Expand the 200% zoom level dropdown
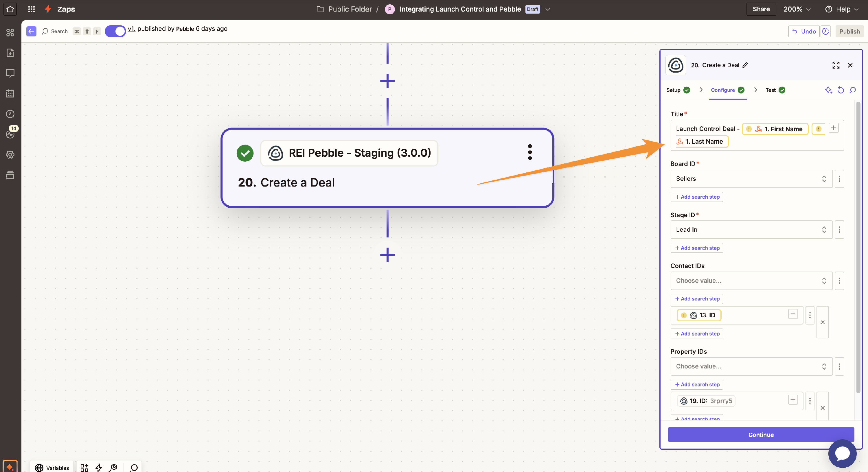868x472 pixels. 797,9
